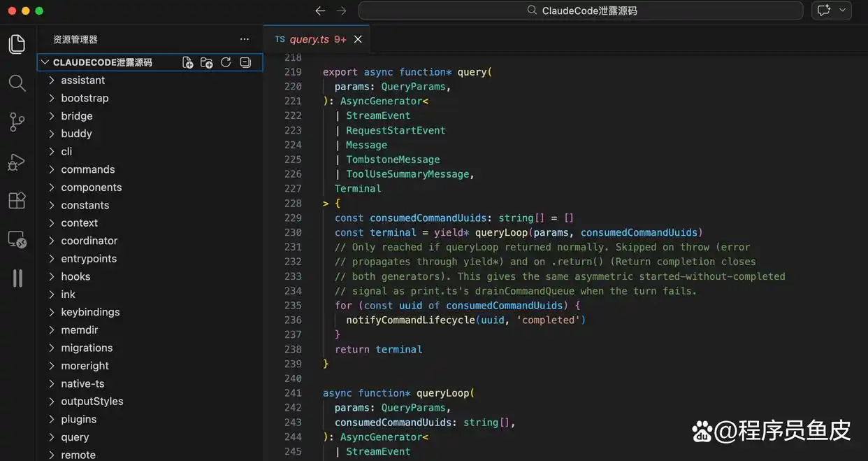Click 'TombstoneMessage' type on line 225
Screen dimensions: 868x461
tap(393, 159)
